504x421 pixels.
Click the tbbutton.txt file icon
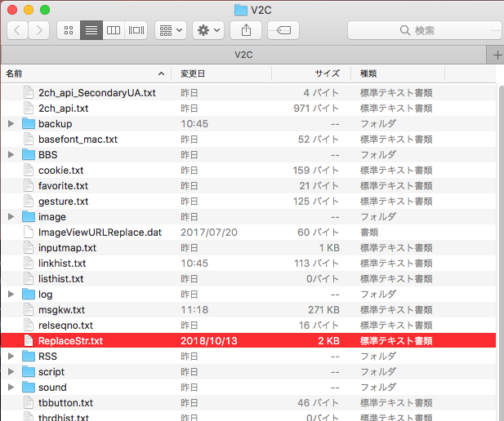point(29,402)
